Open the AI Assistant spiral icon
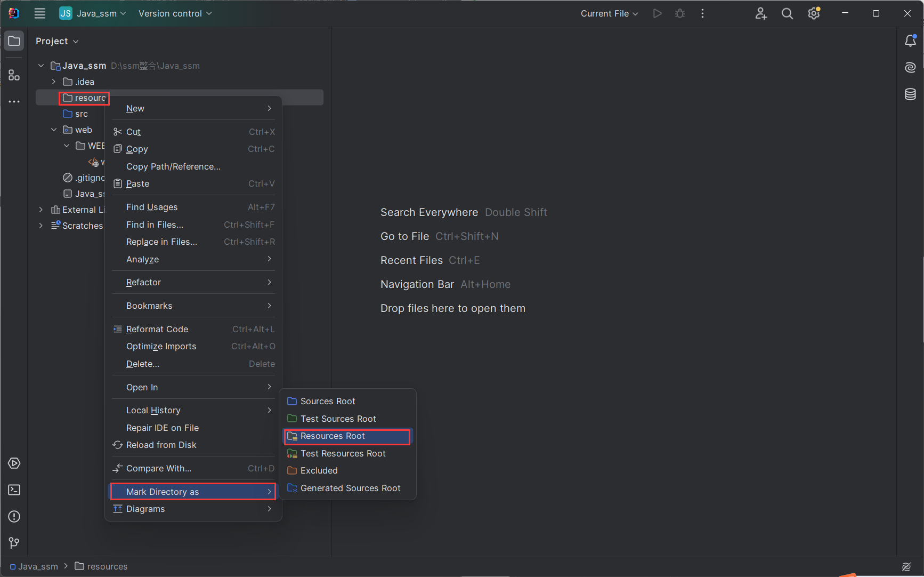Image resolution: width=924 pixels, height=577 pixels. click(x=910, y=68)
